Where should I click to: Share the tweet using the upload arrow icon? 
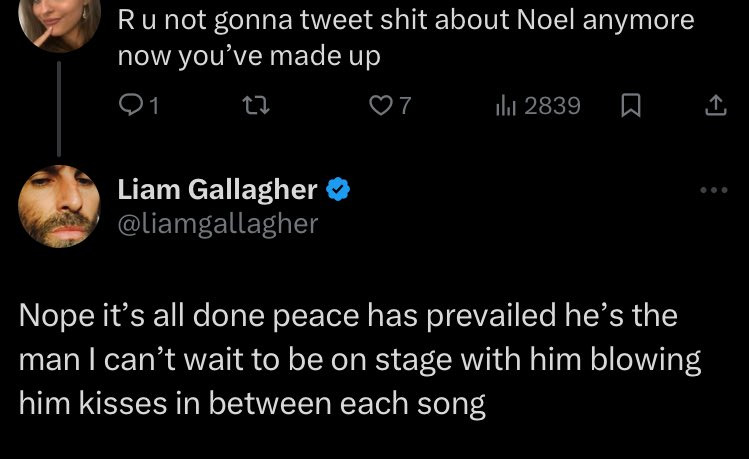click(x=714, y=105)
